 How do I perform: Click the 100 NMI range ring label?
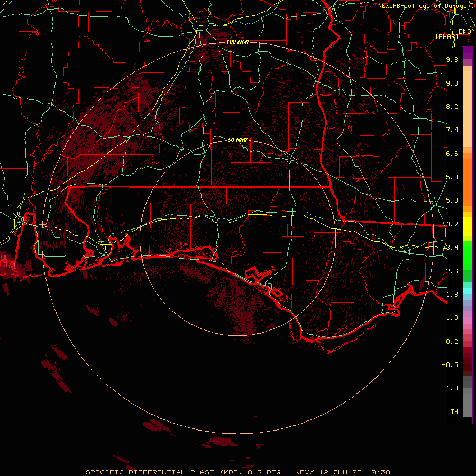(x=237, y=42)
